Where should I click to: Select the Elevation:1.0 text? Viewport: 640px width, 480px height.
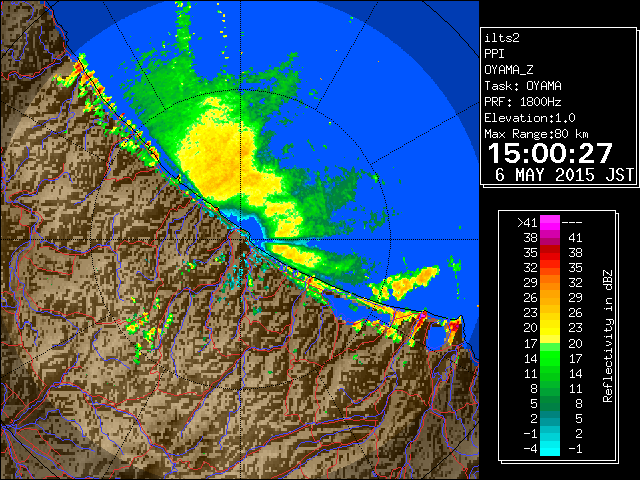[x=530, y=118]
